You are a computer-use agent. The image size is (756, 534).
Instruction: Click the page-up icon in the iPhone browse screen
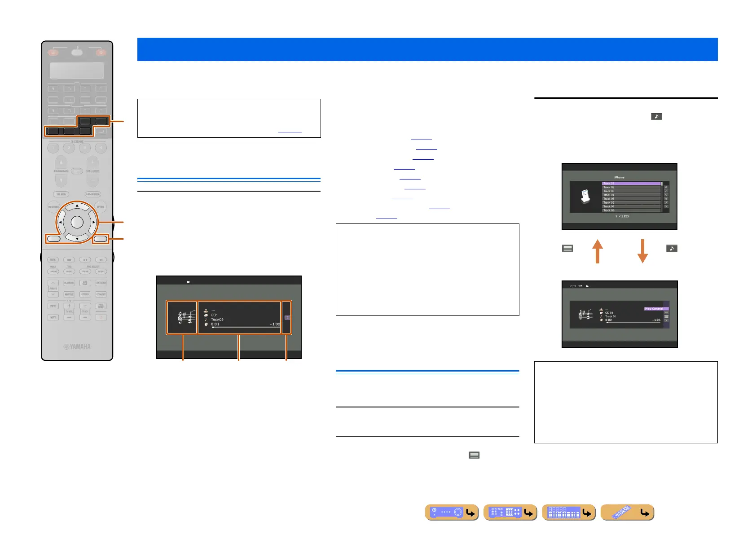(x=666, y=187)
